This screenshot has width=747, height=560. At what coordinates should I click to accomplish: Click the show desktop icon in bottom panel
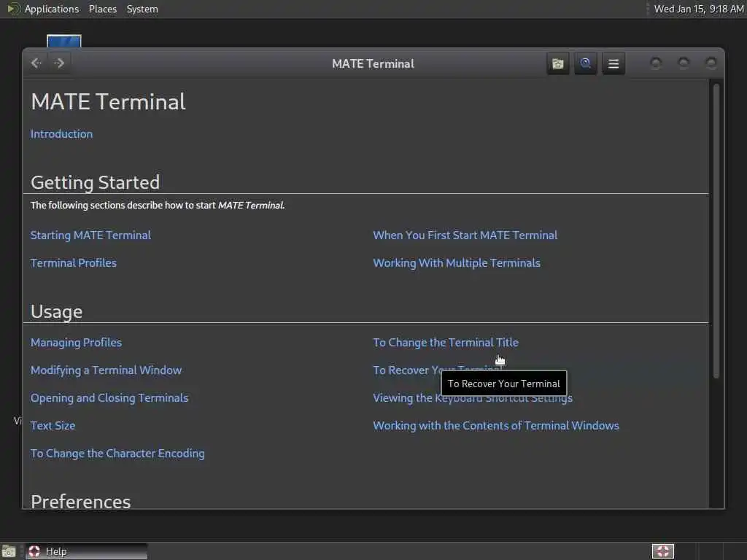pos(9,551)
